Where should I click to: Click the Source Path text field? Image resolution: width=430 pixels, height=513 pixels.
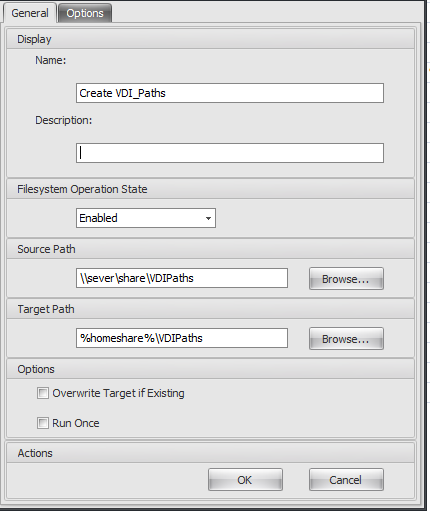pos(182,278)
